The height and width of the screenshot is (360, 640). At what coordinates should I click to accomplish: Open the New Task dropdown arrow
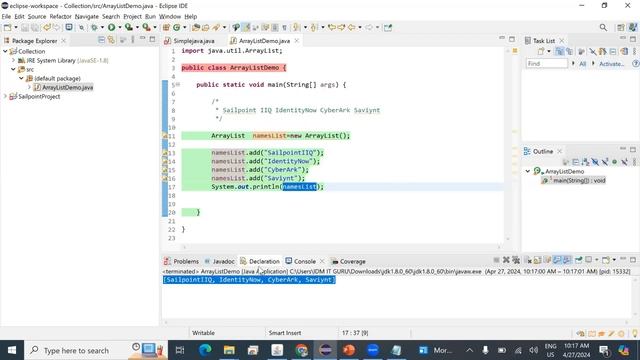click(549, 51)
